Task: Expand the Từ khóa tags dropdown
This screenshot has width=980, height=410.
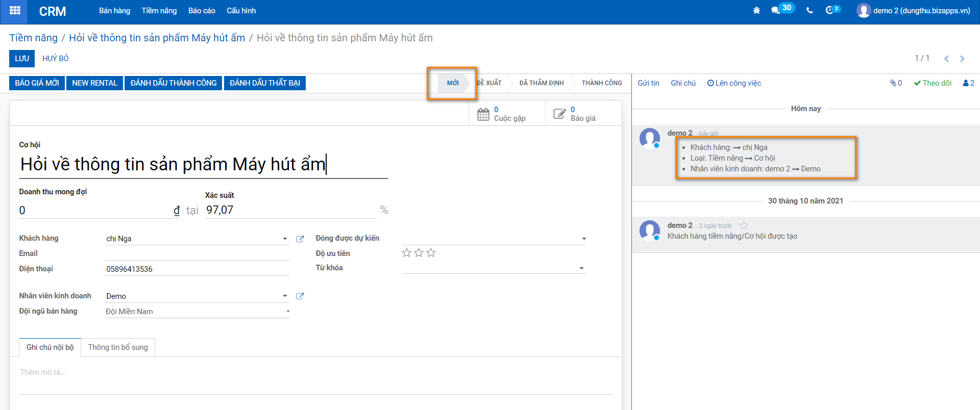Action: point(581,268)
